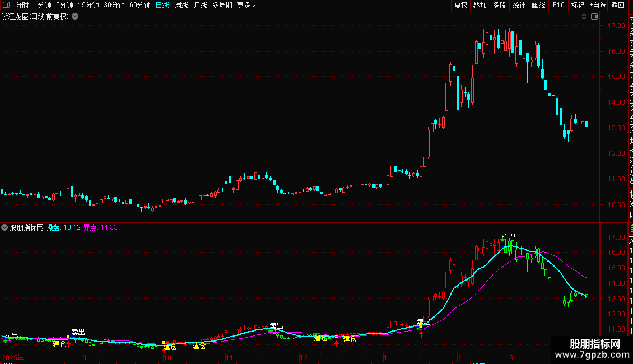
Task: Click the 标记 mark button
Action: [578, 5]
